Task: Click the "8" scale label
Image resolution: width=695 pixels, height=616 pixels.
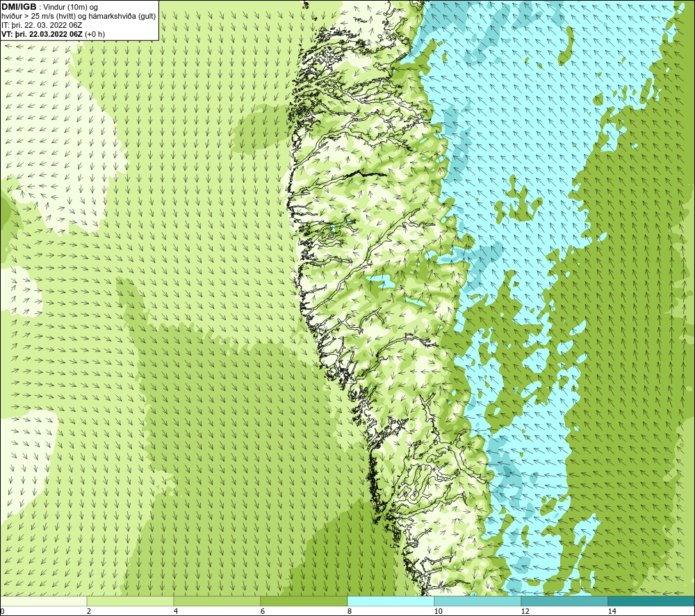Action: 350,611
